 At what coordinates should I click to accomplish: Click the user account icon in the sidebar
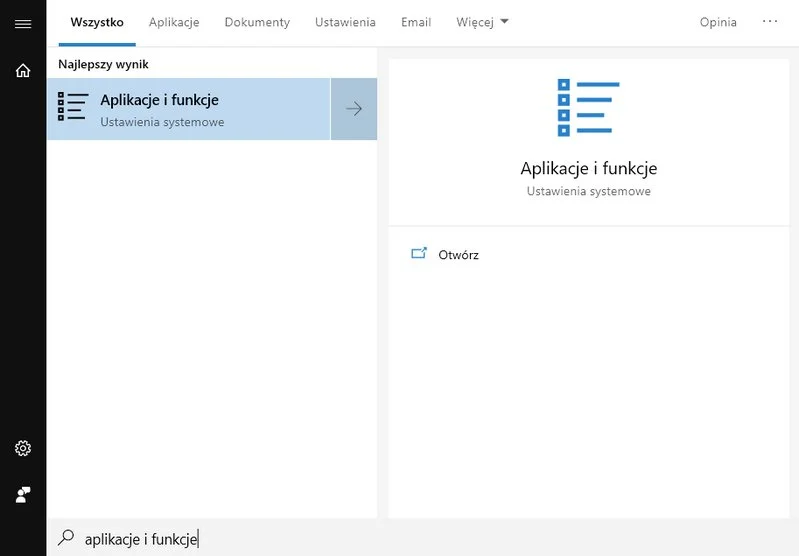tap(22, 494)
